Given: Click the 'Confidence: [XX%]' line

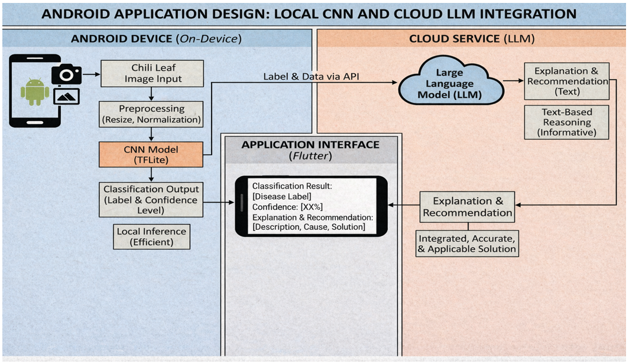Looking at the screenshot, I should click(x=287, y=207).
